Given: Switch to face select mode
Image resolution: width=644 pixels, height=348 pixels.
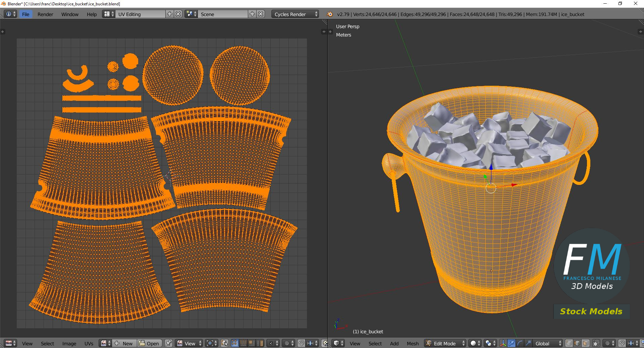Looking at the screenshot, I should pos(585,343).
